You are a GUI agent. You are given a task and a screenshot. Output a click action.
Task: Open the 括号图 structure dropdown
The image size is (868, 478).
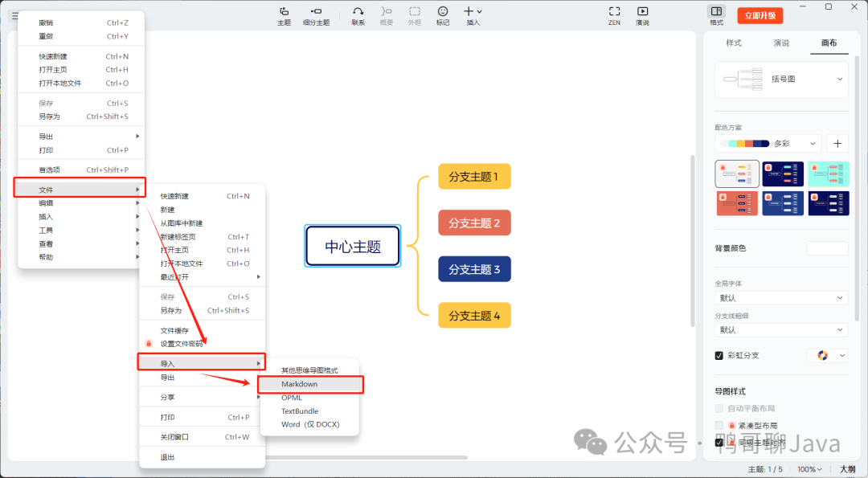[782, 80]
